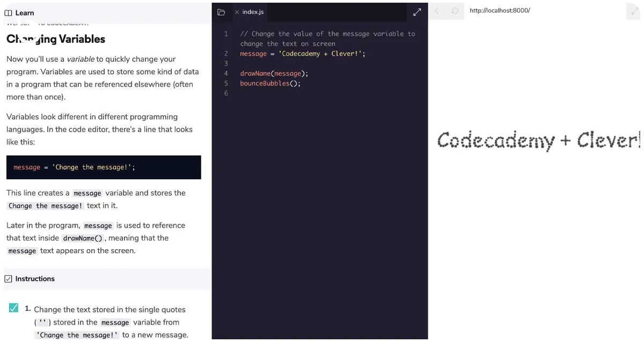This screenshot has width=644, height=342.
Task: Go back in the preview browser
Action: (x=436, y=11)
